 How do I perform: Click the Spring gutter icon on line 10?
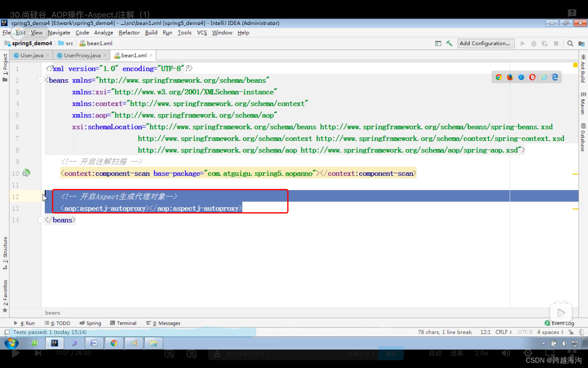[26, 173]
